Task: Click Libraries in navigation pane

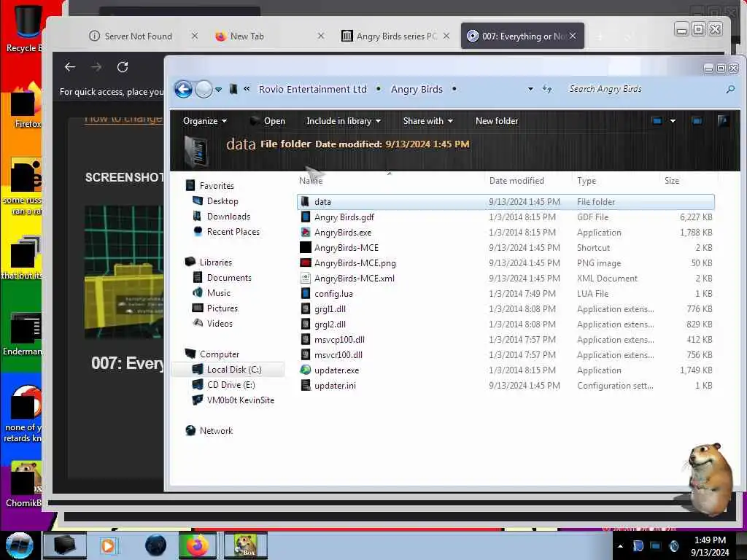Action: pyautogui.click(x=216, y=262)
